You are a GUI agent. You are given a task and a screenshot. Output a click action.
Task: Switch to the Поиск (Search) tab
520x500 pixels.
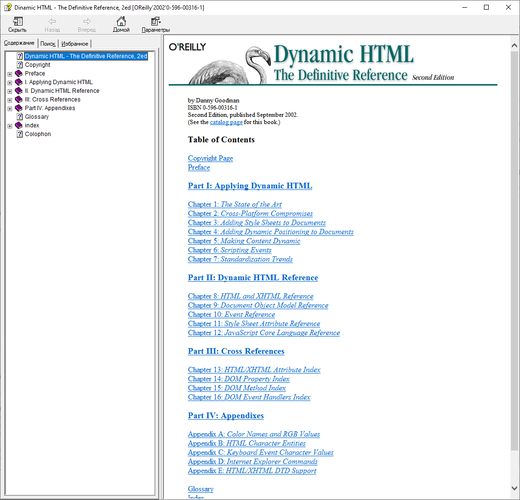tap(48, 44)
